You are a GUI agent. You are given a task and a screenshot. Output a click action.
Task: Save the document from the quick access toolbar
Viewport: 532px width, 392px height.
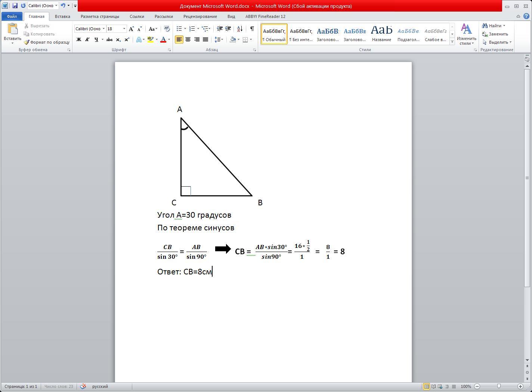pyautogui.click(x=15, y=6)
